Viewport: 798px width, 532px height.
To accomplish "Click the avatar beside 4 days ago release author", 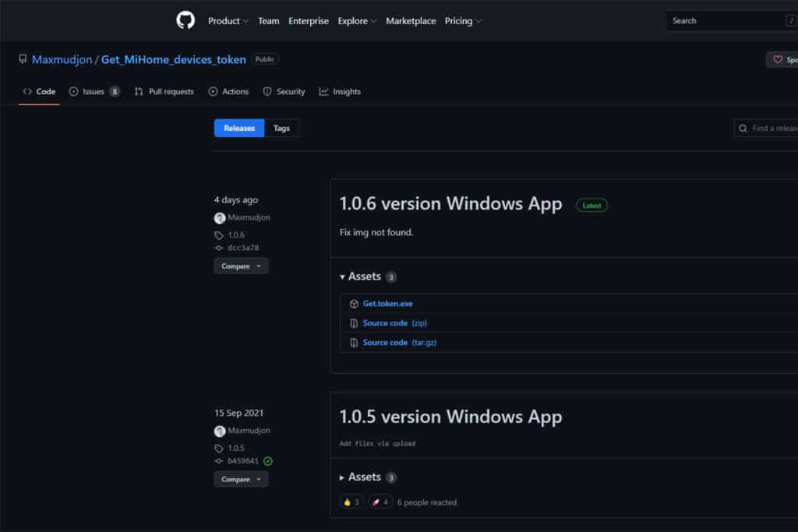I will click(x=220, y=217).
